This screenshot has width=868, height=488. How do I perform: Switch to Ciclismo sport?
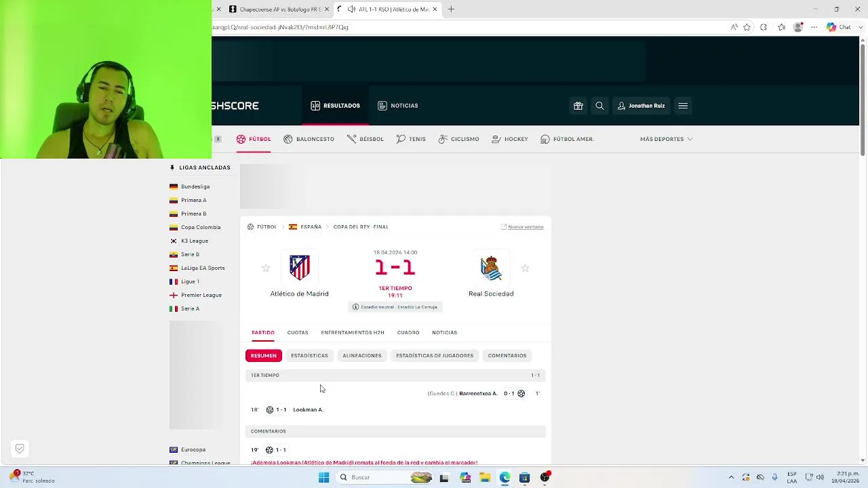click(x=458, y=139)
